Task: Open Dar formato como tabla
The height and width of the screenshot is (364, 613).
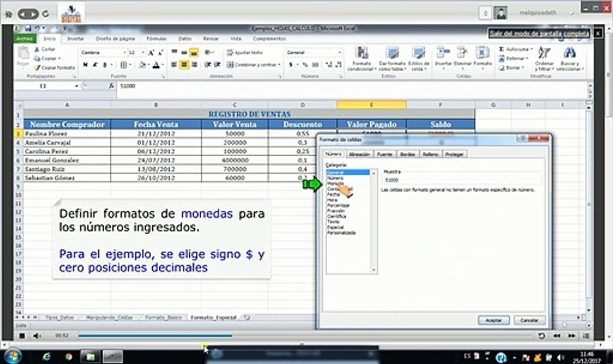Action: point(392,59)
